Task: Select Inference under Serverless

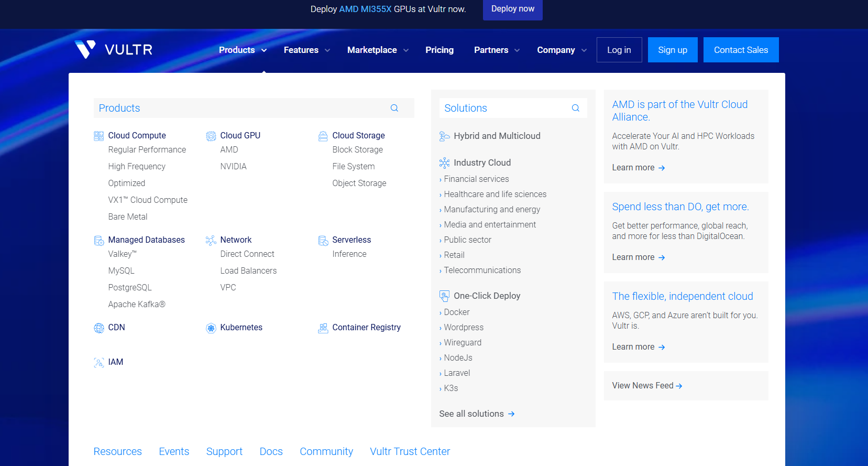Action: click(349, 254)
